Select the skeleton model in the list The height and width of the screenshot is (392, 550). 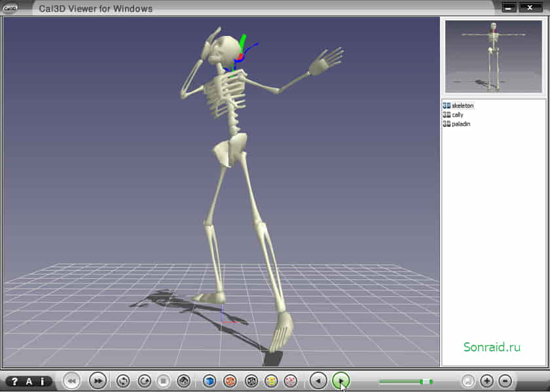pyautogui.click(x=462, y=105)
